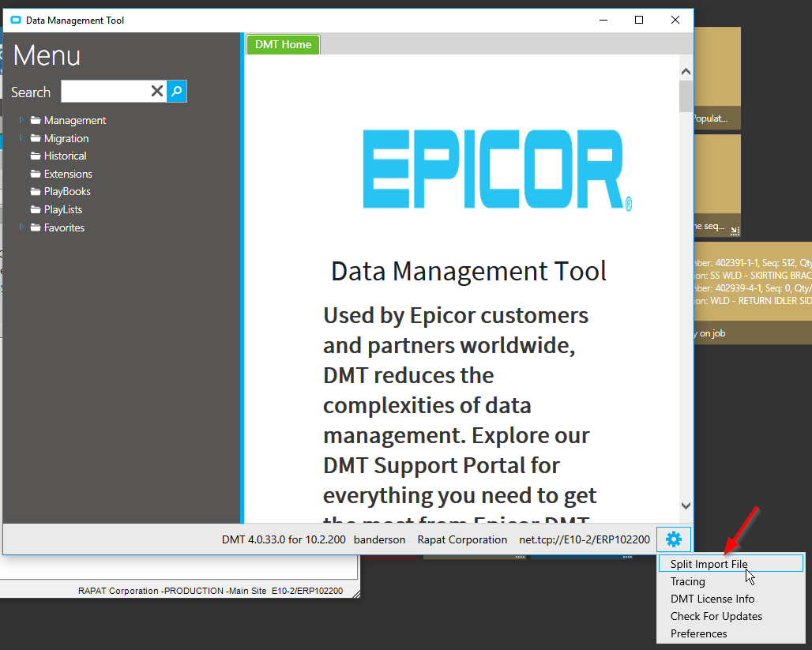Click the Extensions folder icon
The width and height of the screenshot is (812, 650).
(36, 174)
